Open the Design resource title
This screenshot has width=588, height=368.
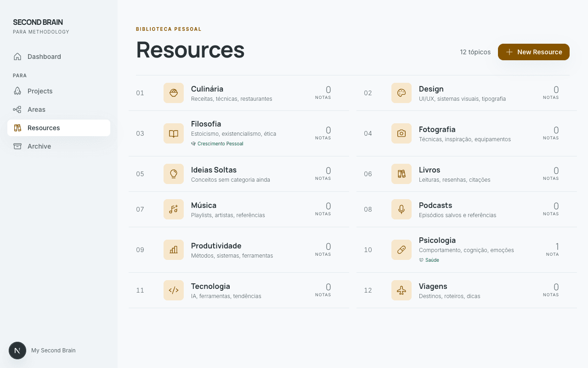click(431, 89)
